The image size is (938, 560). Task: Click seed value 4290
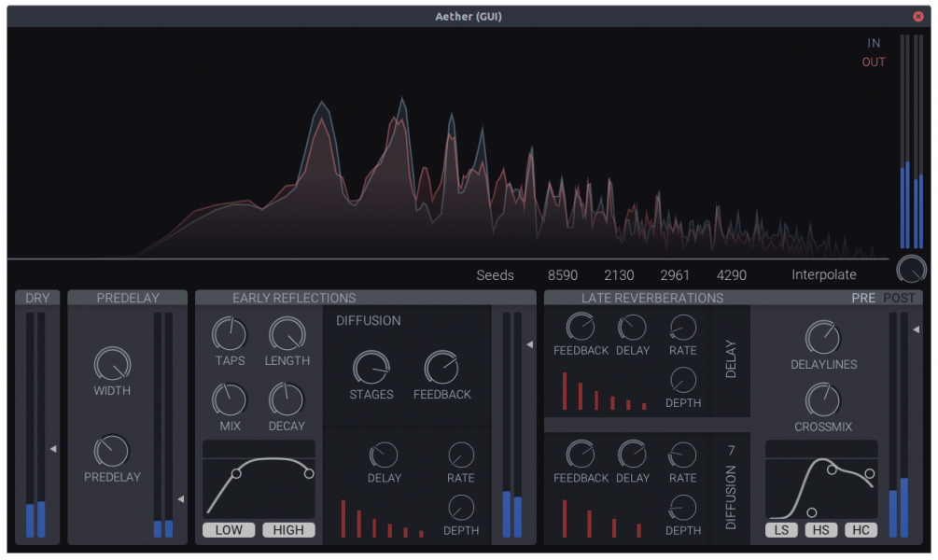pyautogui.click(x=732, y=275)
